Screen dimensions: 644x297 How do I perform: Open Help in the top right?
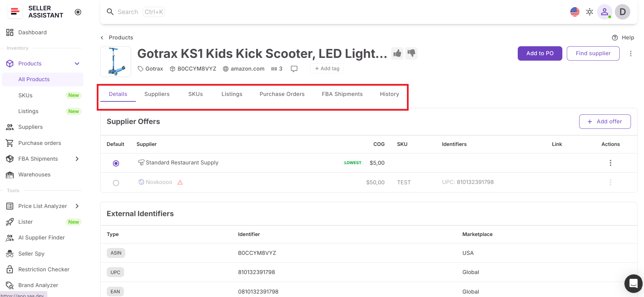[x=623, y=38]
